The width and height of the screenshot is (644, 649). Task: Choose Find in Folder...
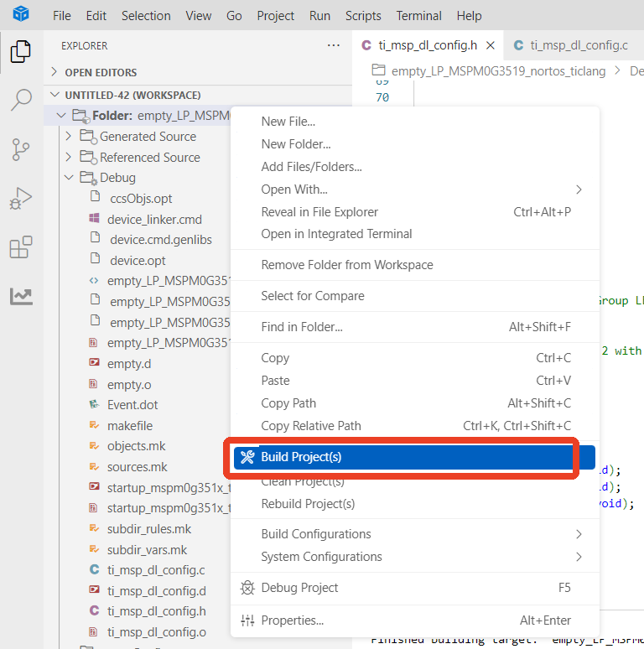click(415, 327)
